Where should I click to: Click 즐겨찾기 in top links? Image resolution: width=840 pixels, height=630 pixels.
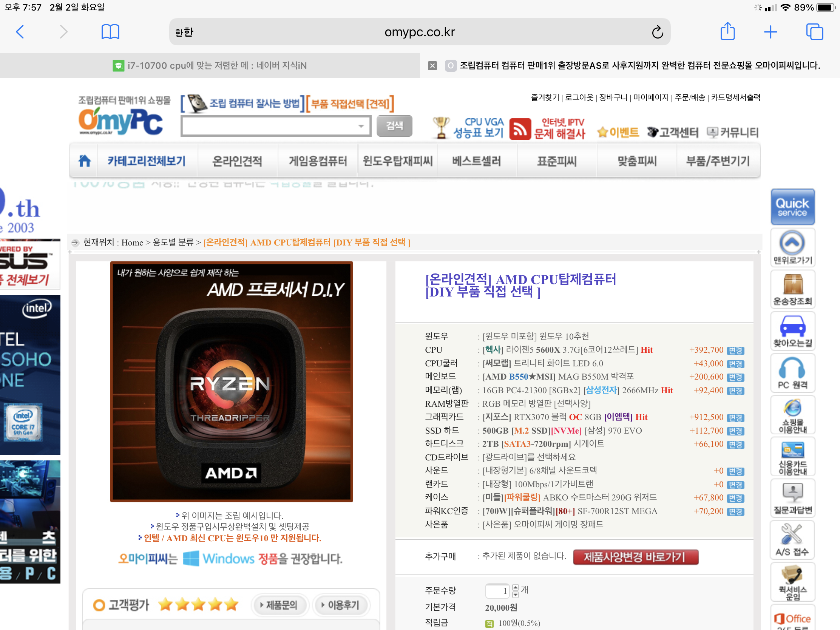click(545, 97)
